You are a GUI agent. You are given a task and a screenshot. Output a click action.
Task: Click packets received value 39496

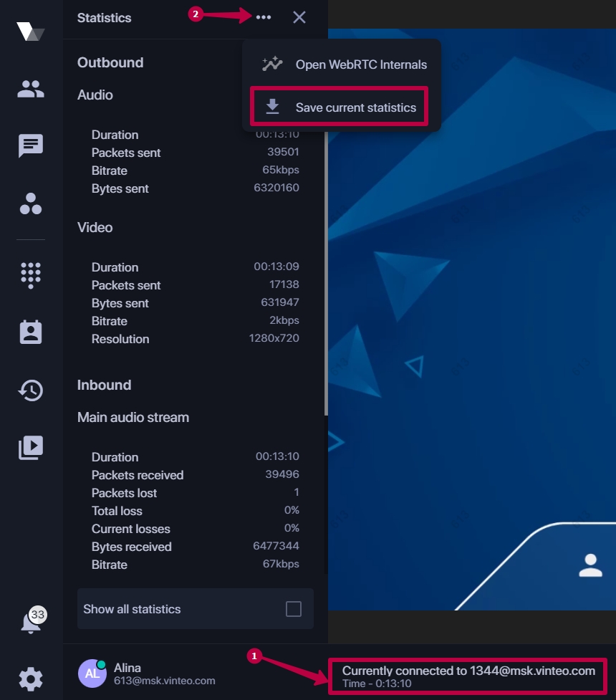(282, 474)
